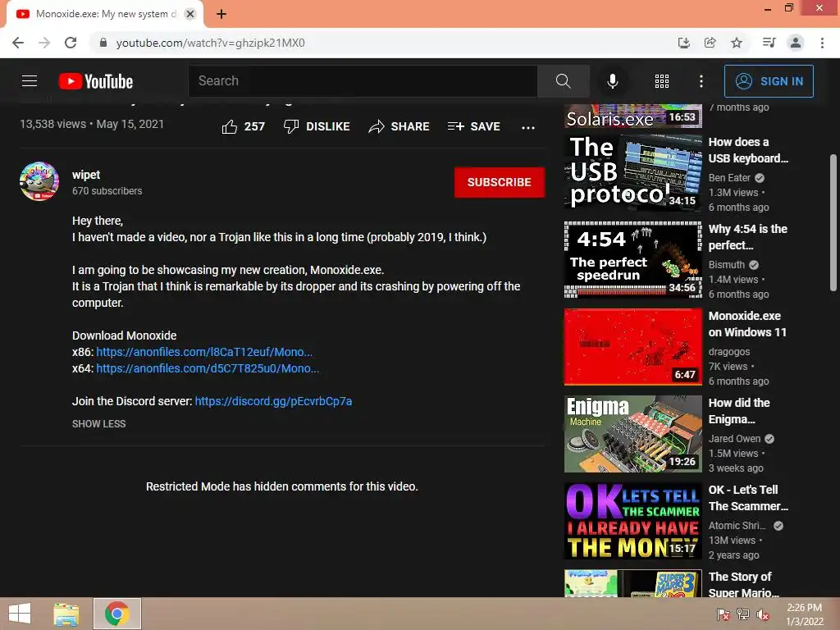This screenshot has height=630, width=840.
Task: Open the Windows Start button
Action: click(x=20, y=614)
